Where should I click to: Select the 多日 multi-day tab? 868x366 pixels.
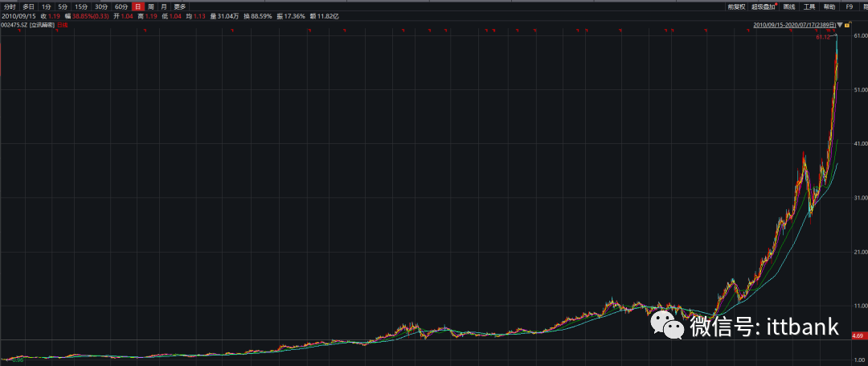[x=29, y=6]
